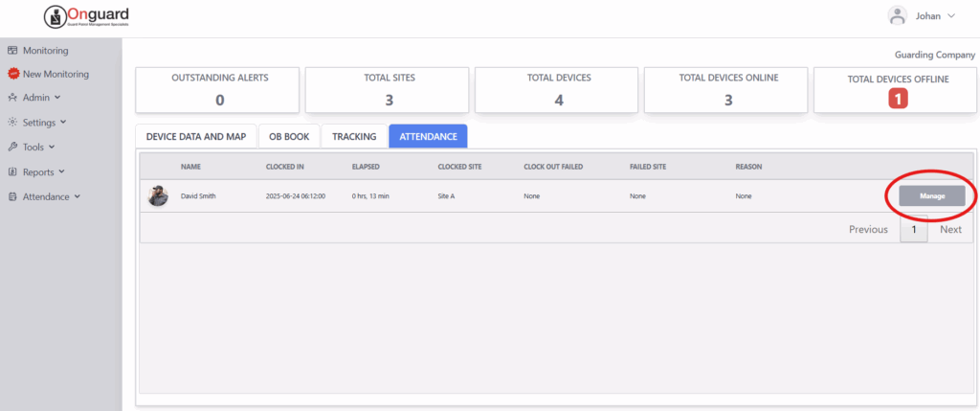Expand the Tools menu chevron
This screenshot has height=411, width=980.
click(52, 148)
